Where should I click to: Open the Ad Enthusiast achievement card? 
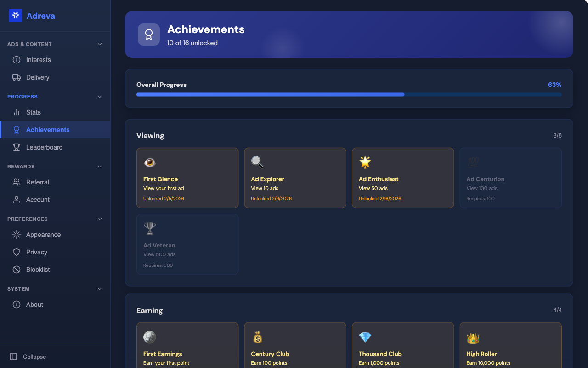click(403, 178)
